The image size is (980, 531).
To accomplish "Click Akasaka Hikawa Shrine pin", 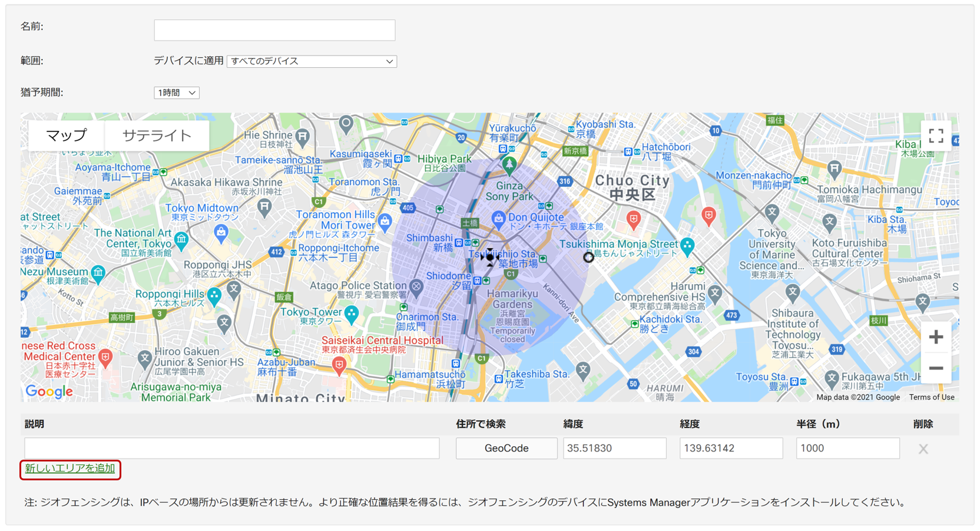I will click(x=264, y=207).
